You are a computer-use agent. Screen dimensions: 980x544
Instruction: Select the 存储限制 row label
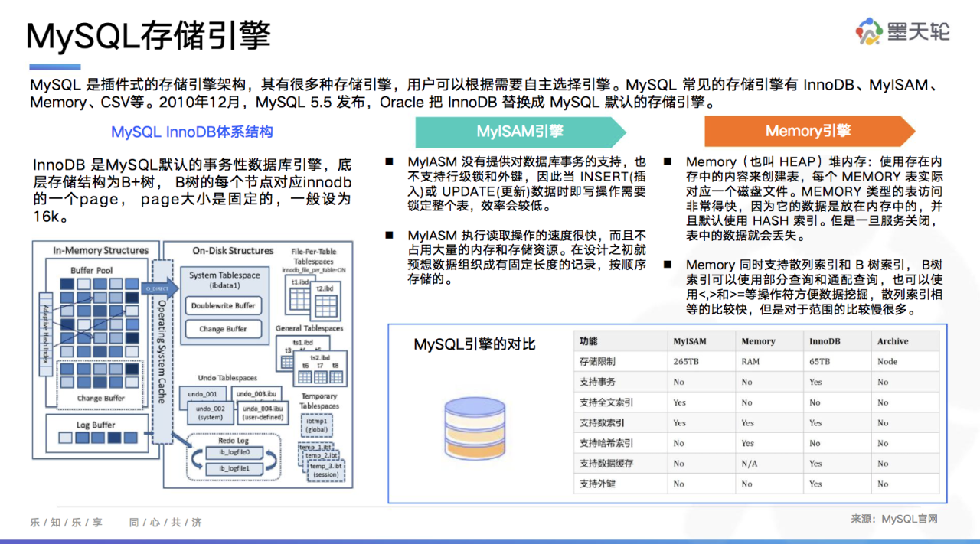click(597, 361)
